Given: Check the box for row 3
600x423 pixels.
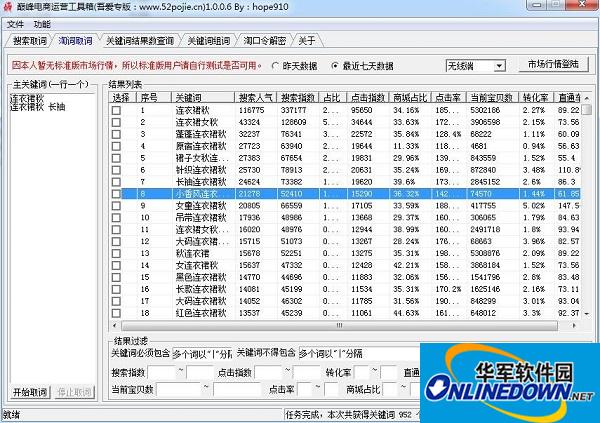Looking at the screenshot, I should point(116,134).
